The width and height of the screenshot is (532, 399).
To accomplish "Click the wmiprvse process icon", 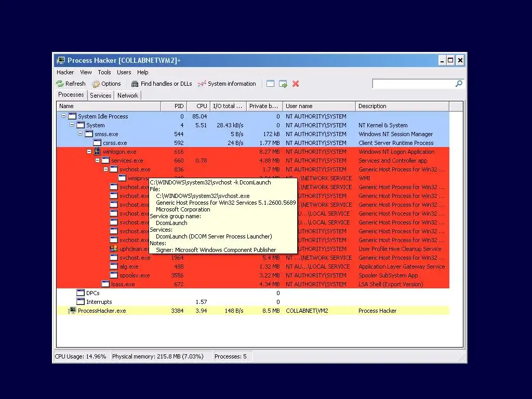I will click(122, 178).
